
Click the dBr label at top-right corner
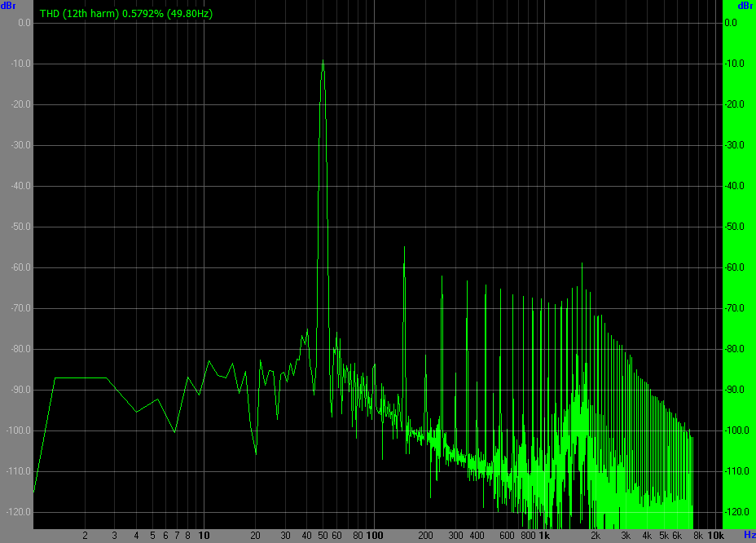[745, 6]
